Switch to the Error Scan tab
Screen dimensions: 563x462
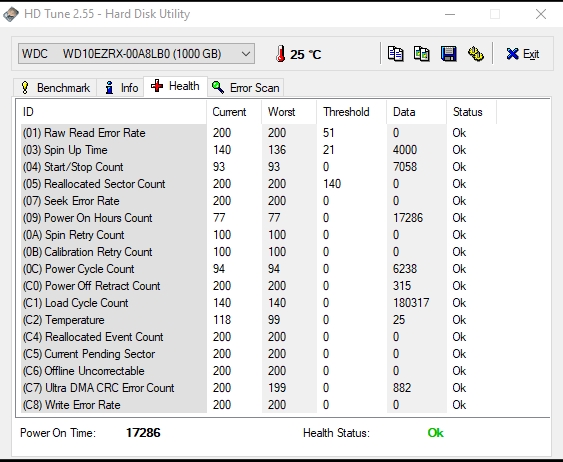pos(246,88)
